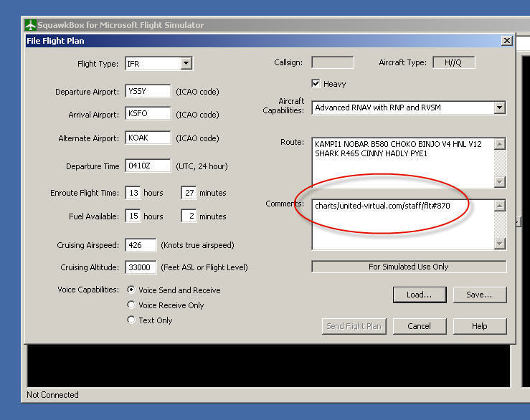Expand the Aircraft Capabilities dropdown
This screenshot has width=530, height=420.
(500, 108)
